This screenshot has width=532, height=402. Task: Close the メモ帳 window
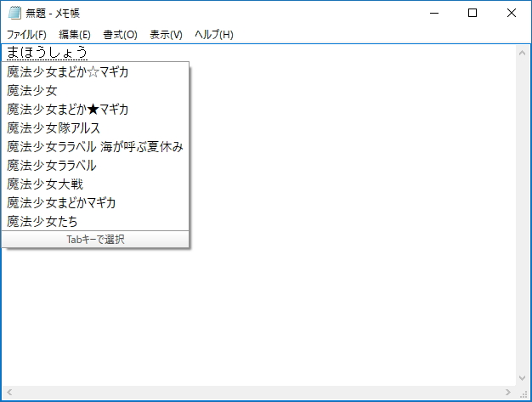point(512,13)
